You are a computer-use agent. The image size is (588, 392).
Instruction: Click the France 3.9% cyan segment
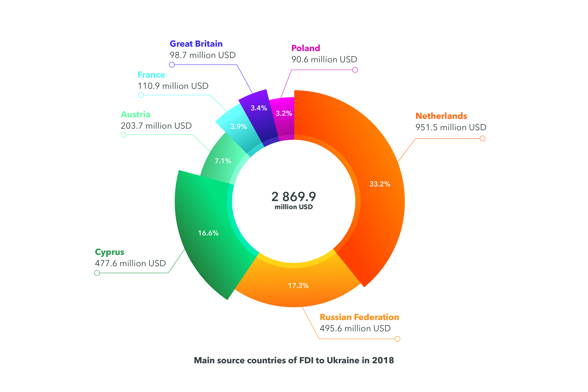tap(239, 126)
